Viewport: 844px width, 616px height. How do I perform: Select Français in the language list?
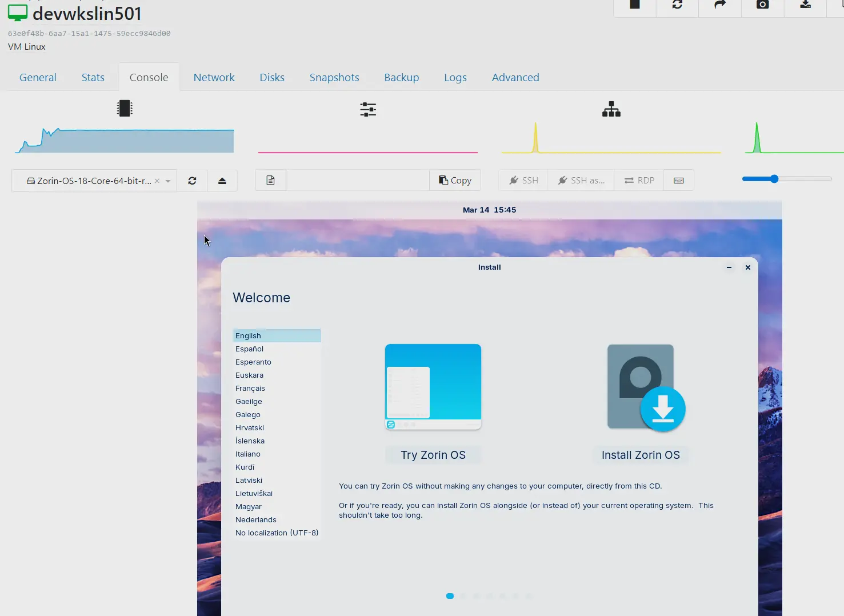pyautogui.click(x=250, y=388)
